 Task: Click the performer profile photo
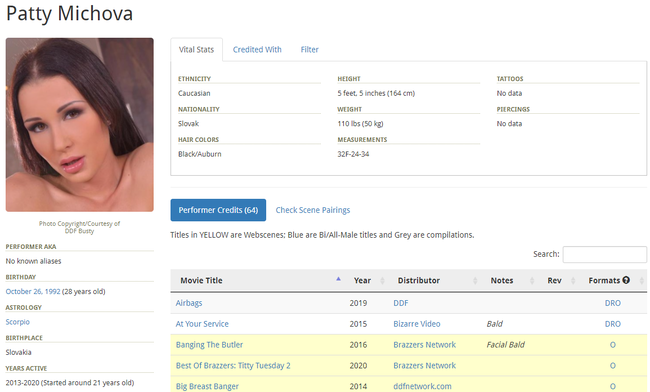click(x=80, y=125)
